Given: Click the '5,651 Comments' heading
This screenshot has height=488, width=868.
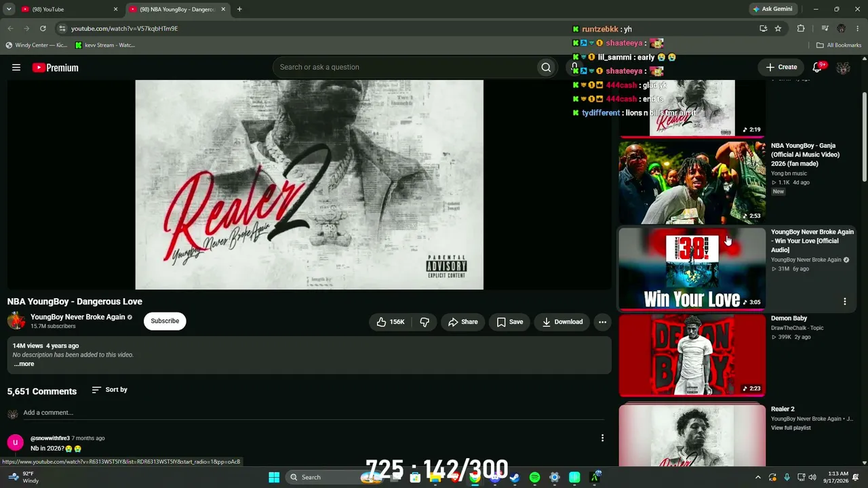Looking at the screenshot, I should pos(42,391).
